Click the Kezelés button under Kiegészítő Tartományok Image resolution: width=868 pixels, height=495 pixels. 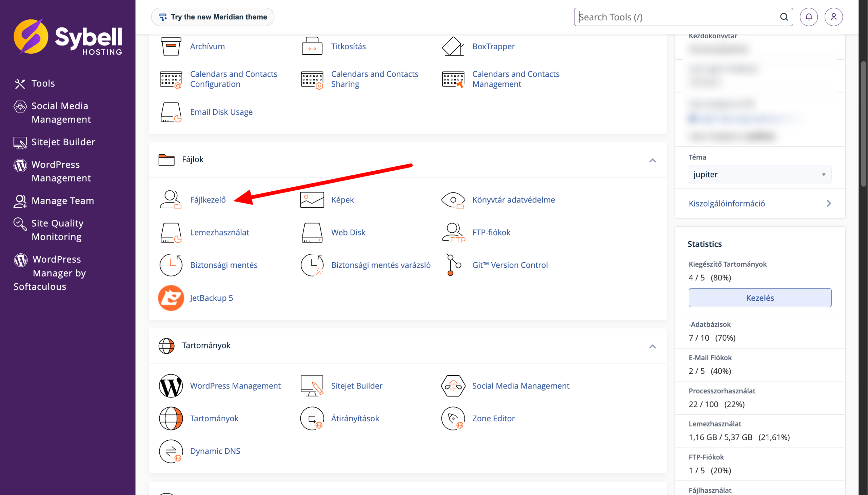(x=760, y=298)
